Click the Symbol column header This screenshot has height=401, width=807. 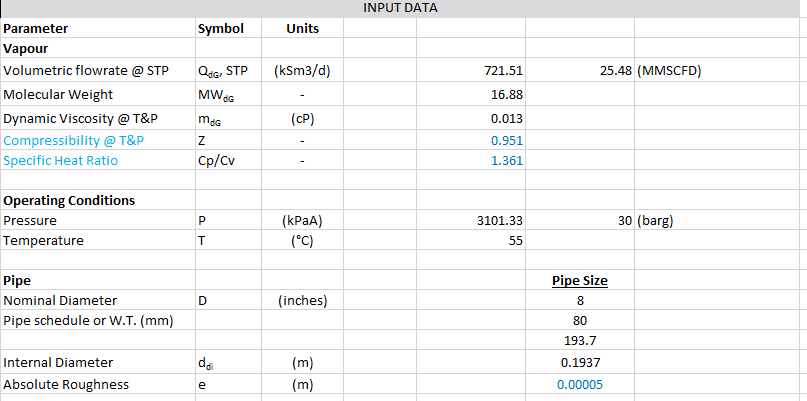pos(220,28)
